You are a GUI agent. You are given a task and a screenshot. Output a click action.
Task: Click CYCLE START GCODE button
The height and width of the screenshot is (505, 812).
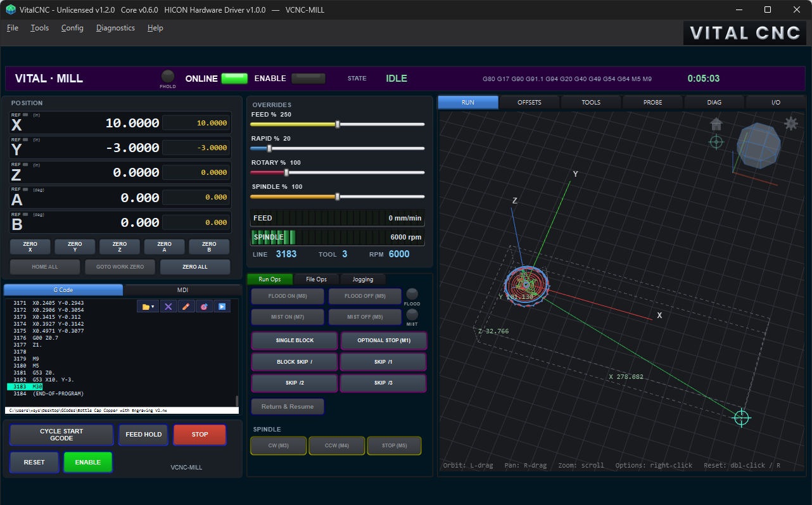point(61,435)
